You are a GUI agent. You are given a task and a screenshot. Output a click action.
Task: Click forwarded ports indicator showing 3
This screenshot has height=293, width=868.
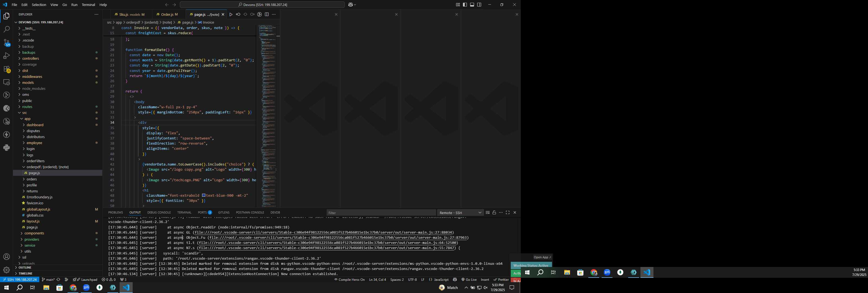pos(123,279)
